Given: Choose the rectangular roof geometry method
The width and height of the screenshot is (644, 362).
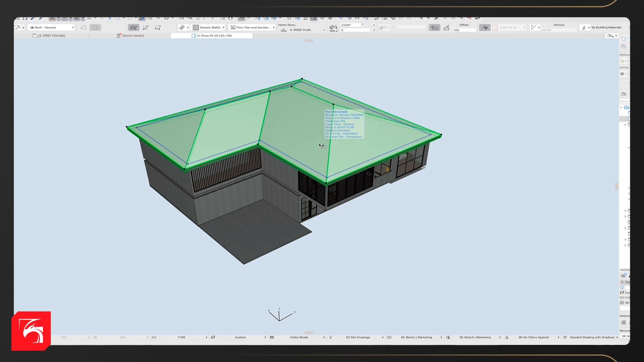Looking at the screenshot, I should [x=146, y=27].
